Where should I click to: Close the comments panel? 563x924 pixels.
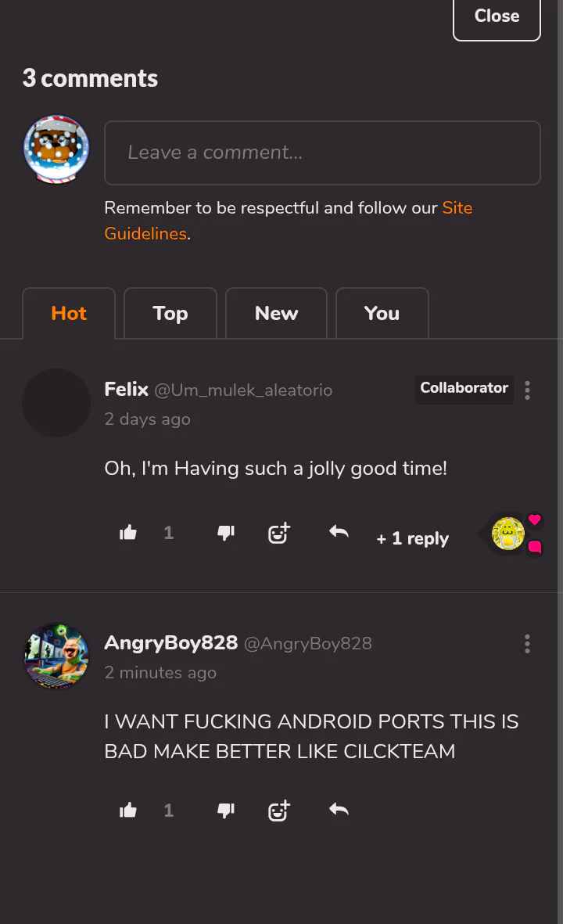[497, 16]
